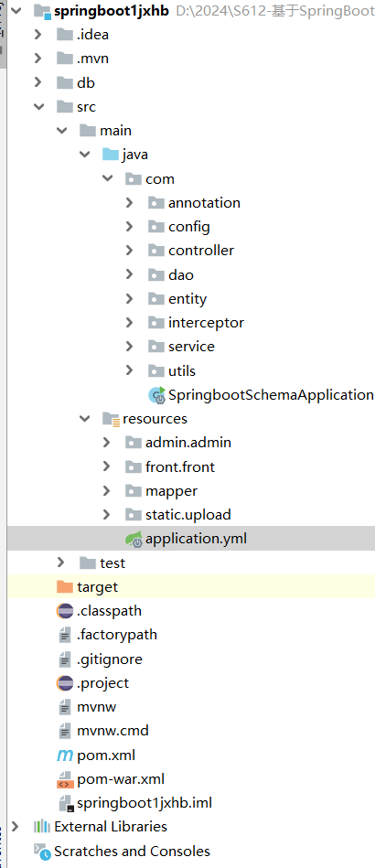The width and height of the screenshot is (375, 868).
Task: Click the springboot1jxhb.iml module file icon
Action: click(x=65, y=803)
